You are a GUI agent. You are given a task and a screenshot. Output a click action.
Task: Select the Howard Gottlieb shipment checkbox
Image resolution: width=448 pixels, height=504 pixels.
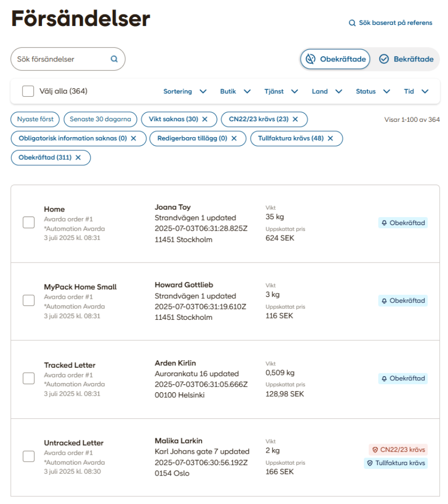[x=28, y=300]
